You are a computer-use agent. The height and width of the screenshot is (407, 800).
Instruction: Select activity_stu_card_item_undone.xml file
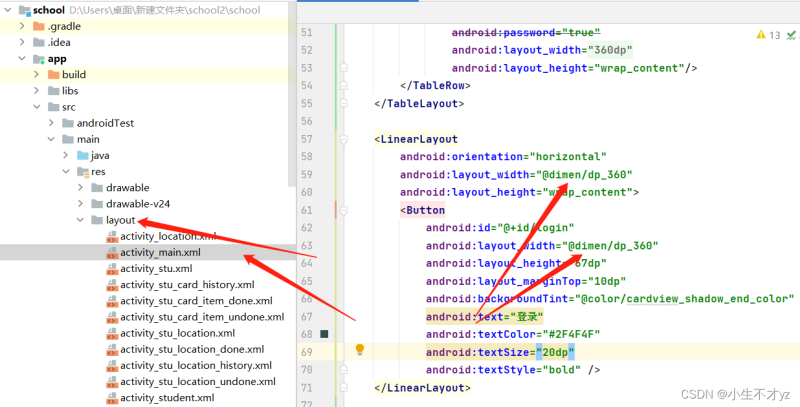[202, 317]
